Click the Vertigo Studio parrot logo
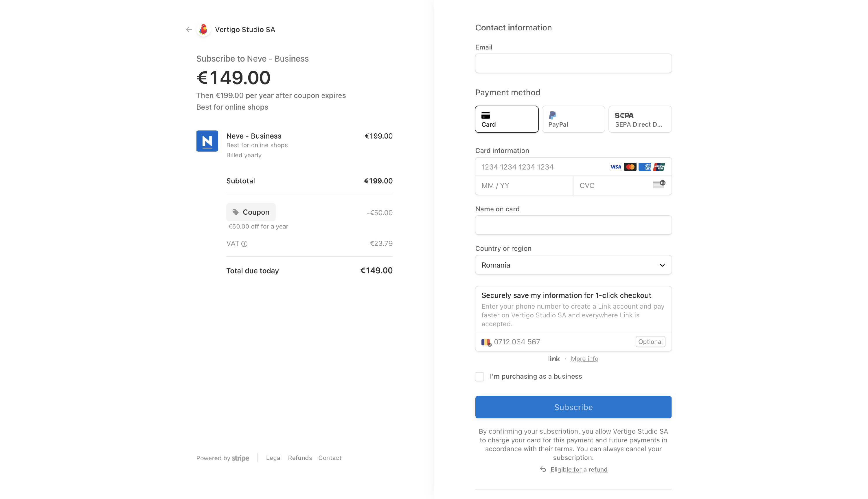Viewport: 868px width, 499px height. pyautogui.click(x=203, y=30)
